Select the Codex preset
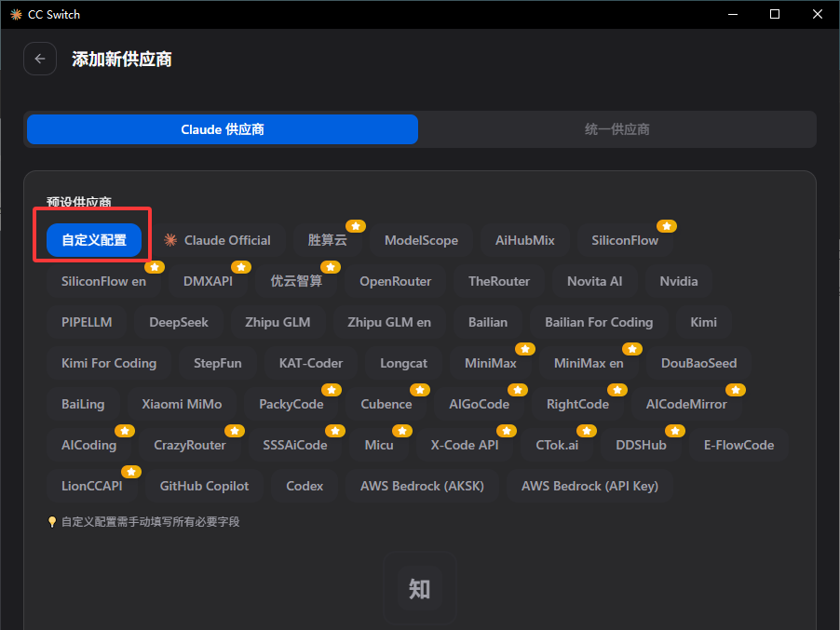The height and width of the screenshot is (630, 840). pyautogui.click(x=305, y=486)
